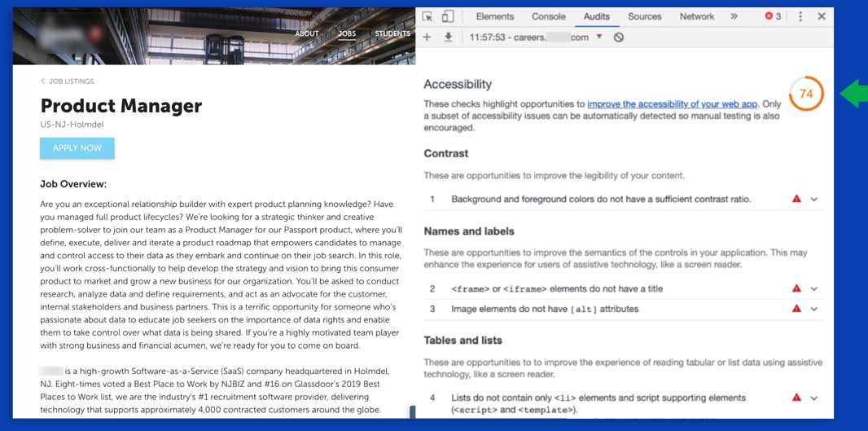Toggle the device toolbar icon

click(448, 16)
